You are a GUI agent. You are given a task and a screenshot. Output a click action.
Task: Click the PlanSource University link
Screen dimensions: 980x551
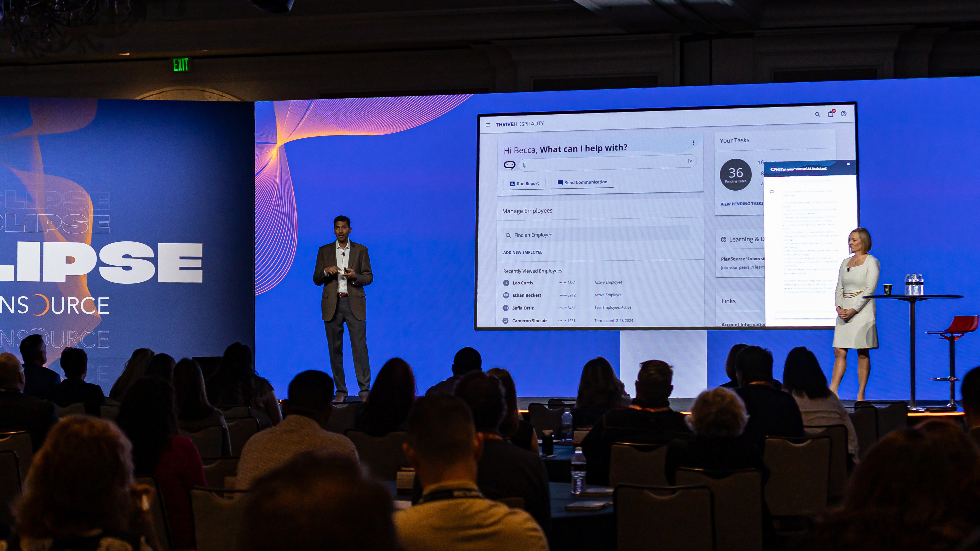coord(743,259)
